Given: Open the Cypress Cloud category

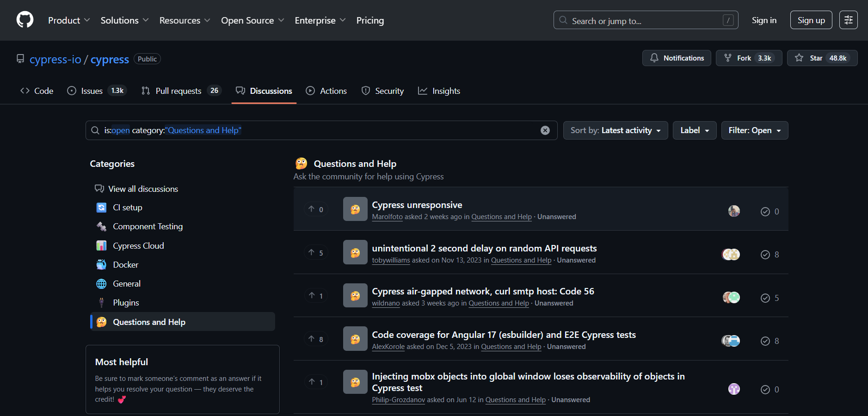Looking at the screenshot, I should click(x=138, y=246).
